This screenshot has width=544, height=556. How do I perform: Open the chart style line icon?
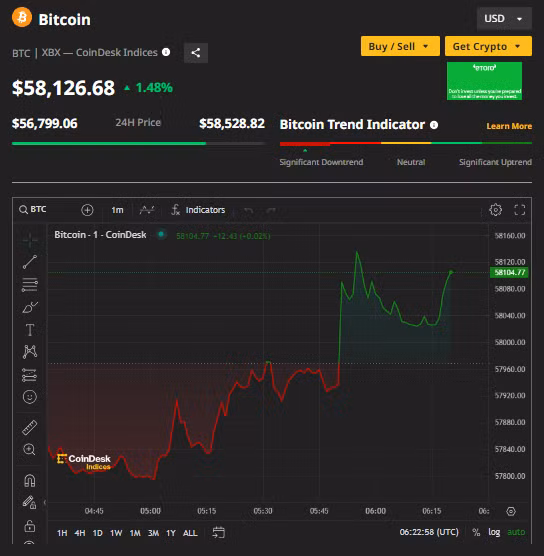click(147, 210)
